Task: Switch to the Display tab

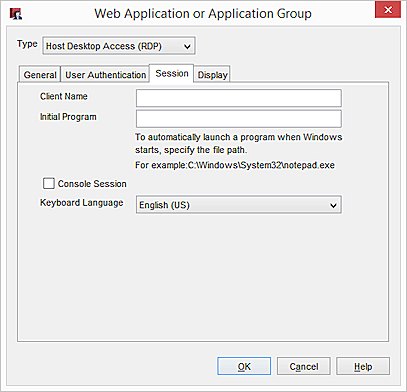Action: tap(212, 74)
